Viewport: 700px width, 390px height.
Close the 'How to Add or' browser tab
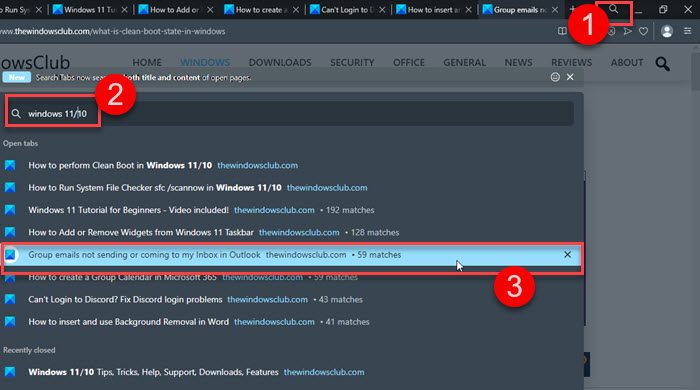(x=210, y=9)
